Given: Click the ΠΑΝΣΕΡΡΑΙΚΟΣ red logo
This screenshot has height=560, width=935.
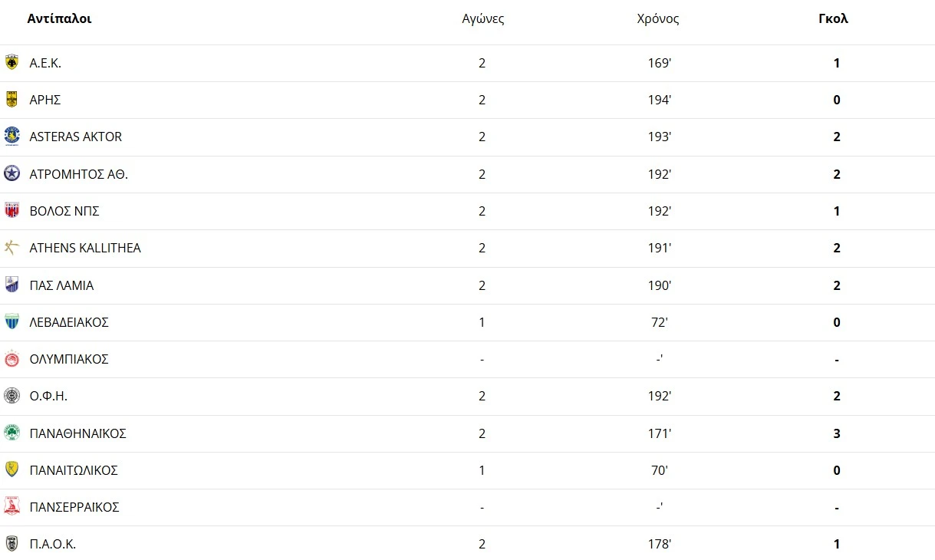Looking at the screenshot, I should 12,507.
